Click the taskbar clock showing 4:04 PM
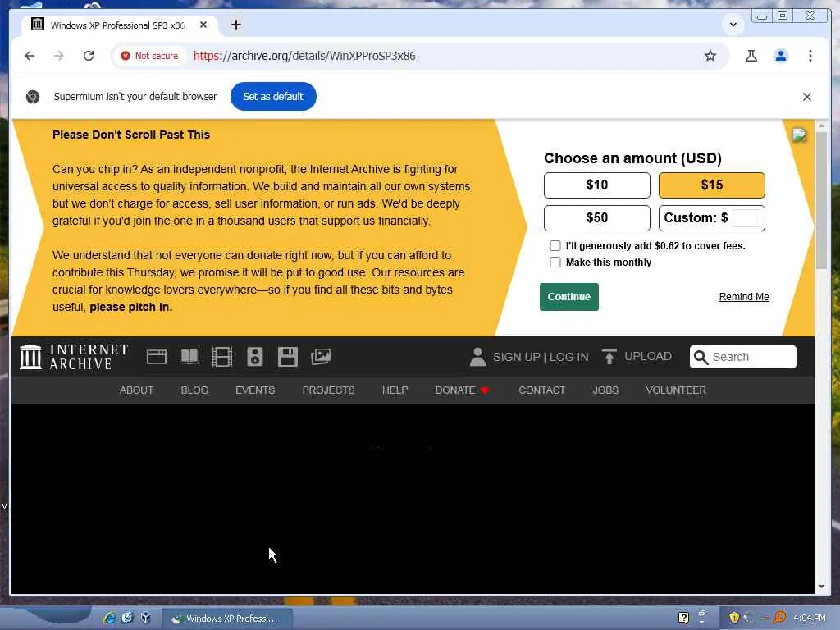The image size is (840, 630). coord(809,619)
